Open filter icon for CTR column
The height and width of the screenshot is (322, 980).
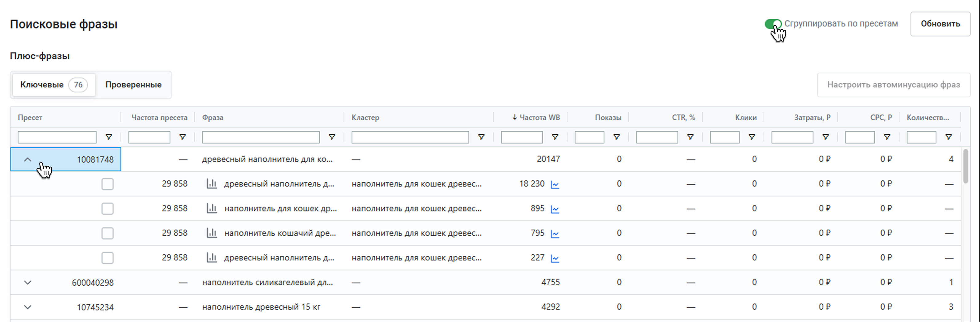690,137
